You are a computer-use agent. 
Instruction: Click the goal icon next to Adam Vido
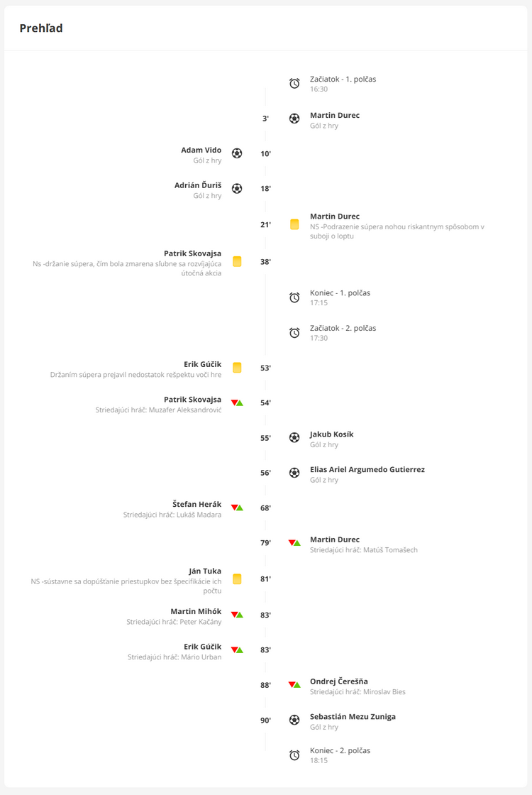(x=237, y=153)
